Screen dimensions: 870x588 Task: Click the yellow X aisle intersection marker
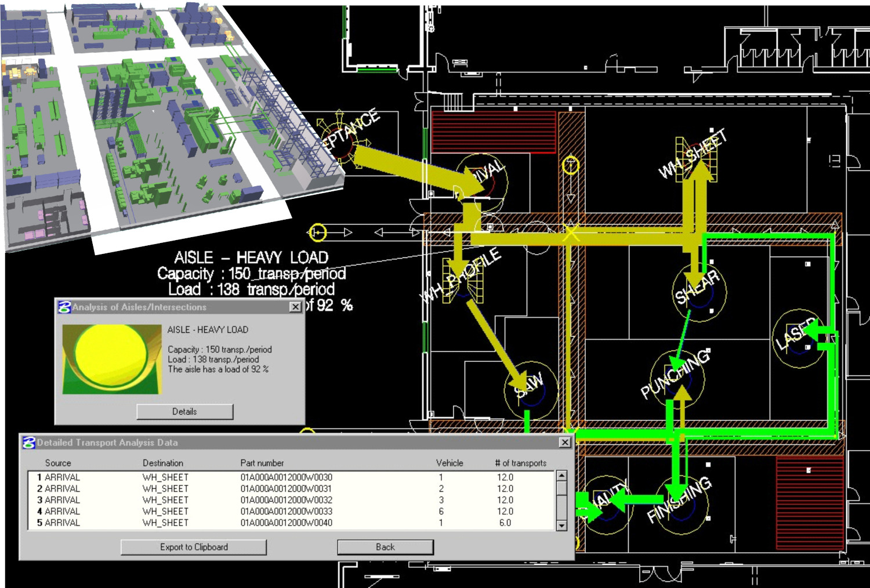click(x=571, y=234)
